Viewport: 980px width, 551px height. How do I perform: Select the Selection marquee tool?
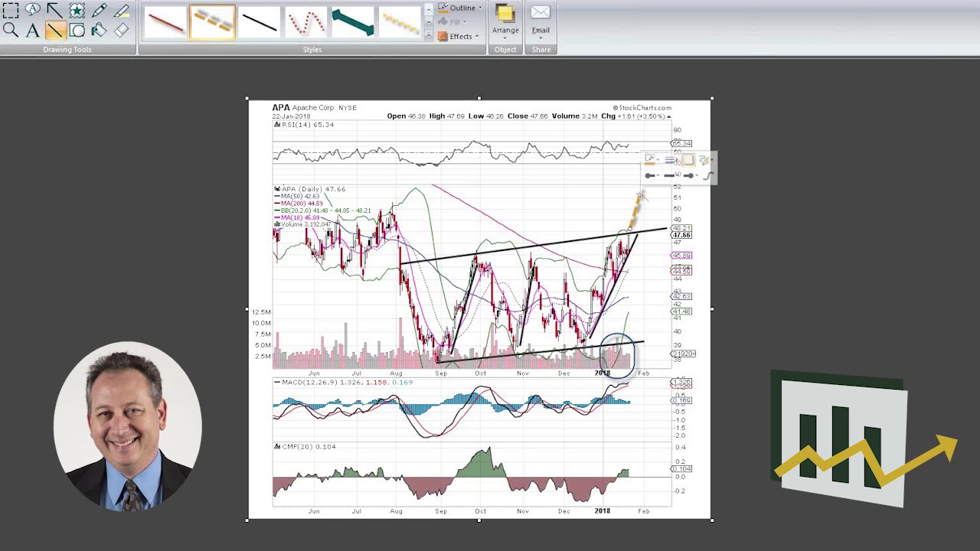(10, 11)
